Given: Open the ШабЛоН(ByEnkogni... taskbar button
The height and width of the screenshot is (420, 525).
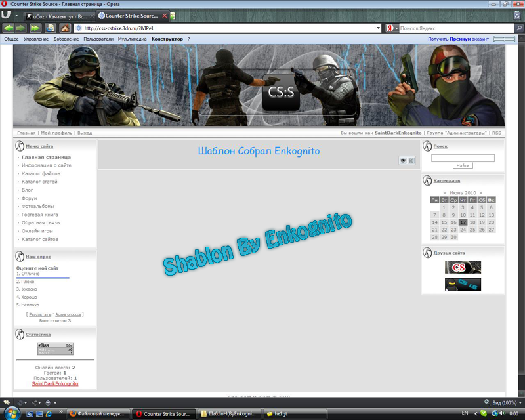Looking at the screenshot, I should click(229, 414).
